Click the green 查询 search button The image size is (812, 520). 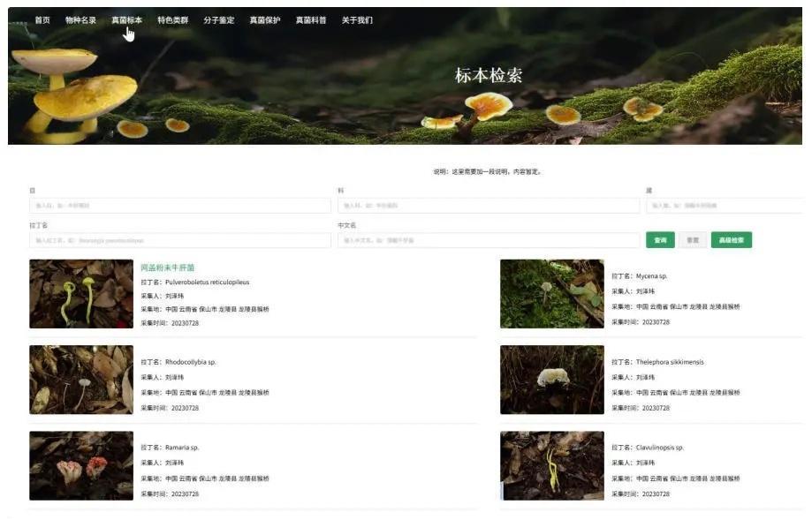pyautogui.click(x=660, y=240)
